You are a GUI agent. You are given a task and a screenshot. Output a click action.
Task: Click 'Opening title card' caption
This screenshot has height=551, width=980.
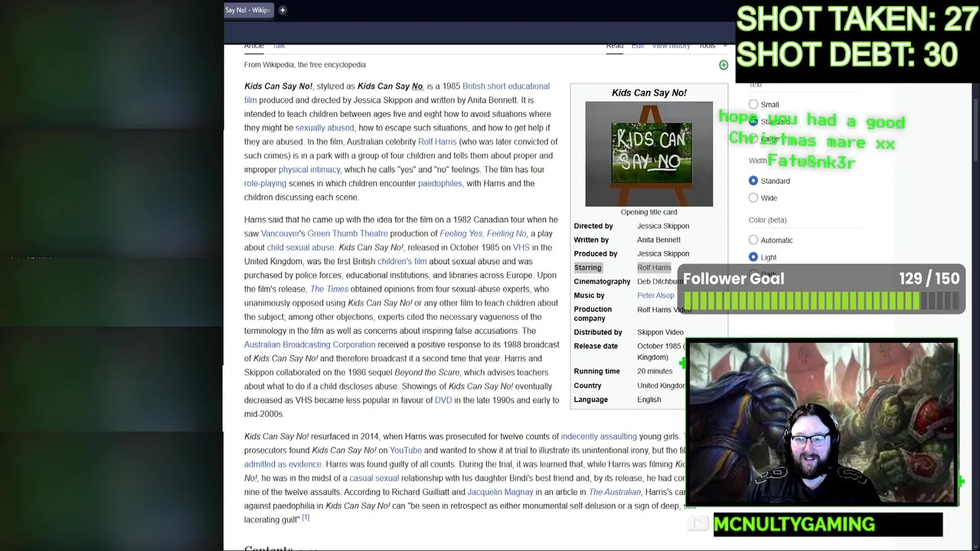pos(648,212)
